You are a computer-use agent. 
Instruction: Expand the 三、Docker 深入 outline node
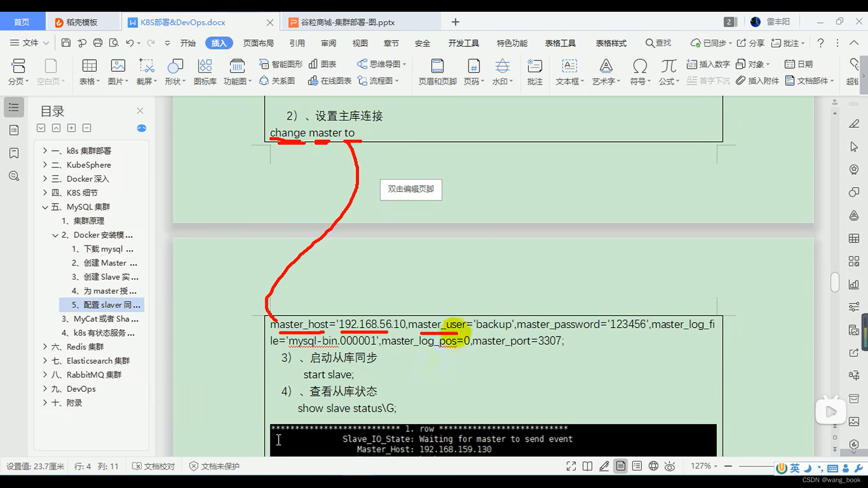click(x=45, y=178)
